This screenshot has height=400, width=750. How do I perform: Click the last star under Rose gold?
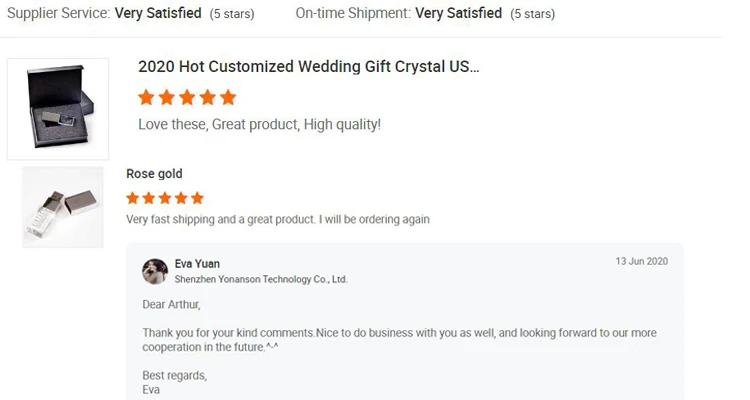point(197,198)
